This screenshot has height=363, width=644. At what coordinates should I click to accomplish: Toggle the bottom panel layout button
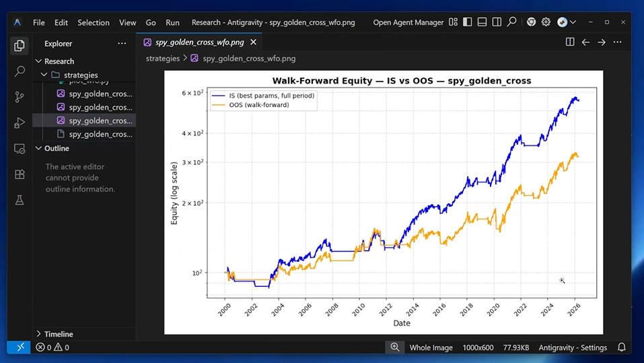[482, 22]
